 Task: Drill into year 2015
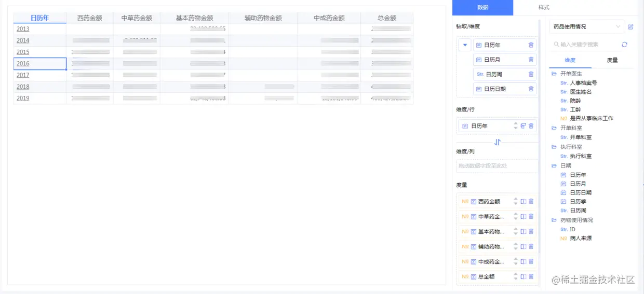coord(23,52)
